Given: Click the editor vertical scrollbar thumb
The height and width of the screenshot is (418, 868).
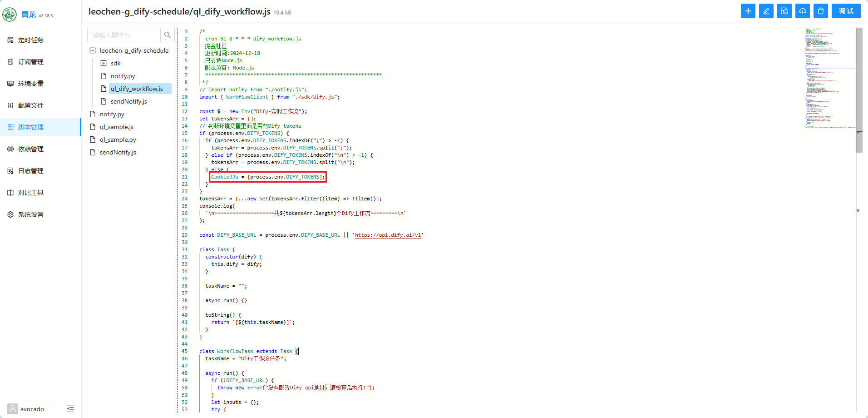Looking at the screenshot, I should coord(859,91).
